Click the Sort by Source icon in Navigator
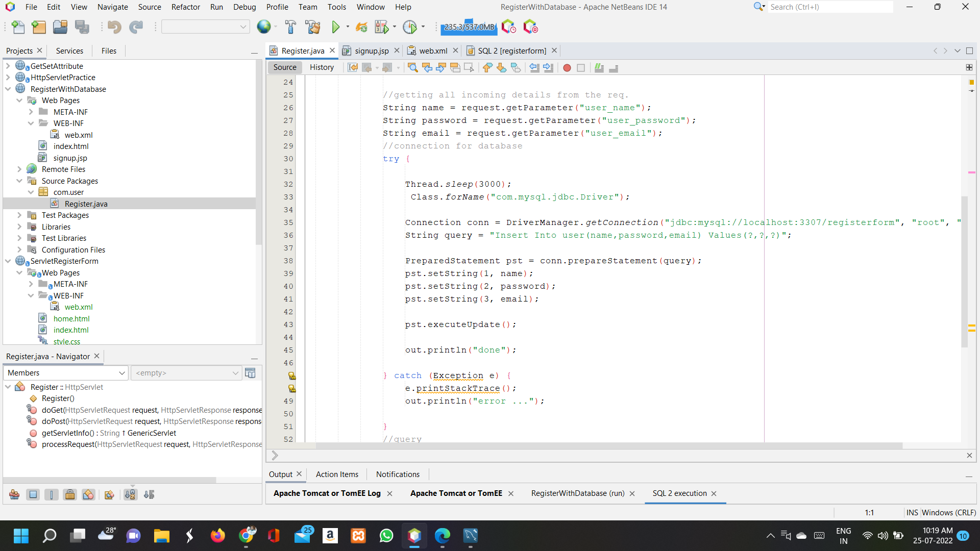The height and width of the screenshot is (551, 980). (x=149, y=494)
